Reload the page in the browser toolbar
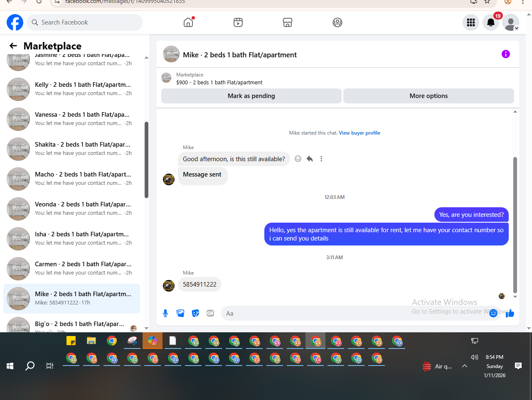This screenshot has height=400, width=532. (x=39, y=2)
